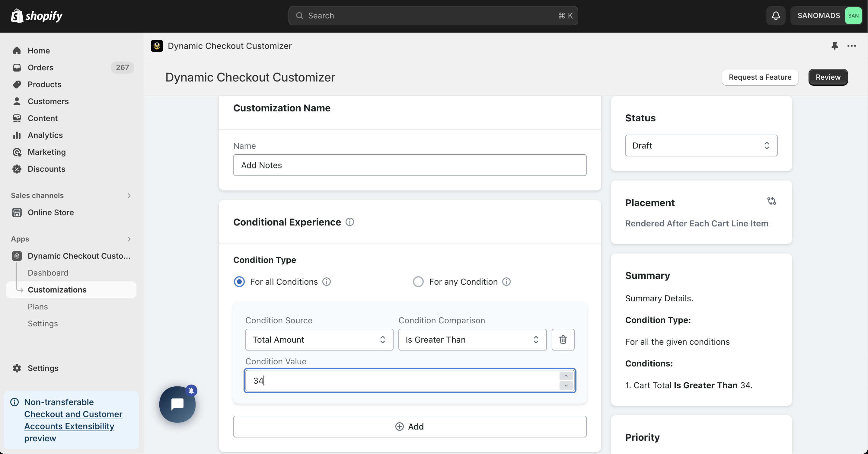Click the Home house icon
This screenshot has height=454, width=868.
pyautogui.click(x=17, y=50)
